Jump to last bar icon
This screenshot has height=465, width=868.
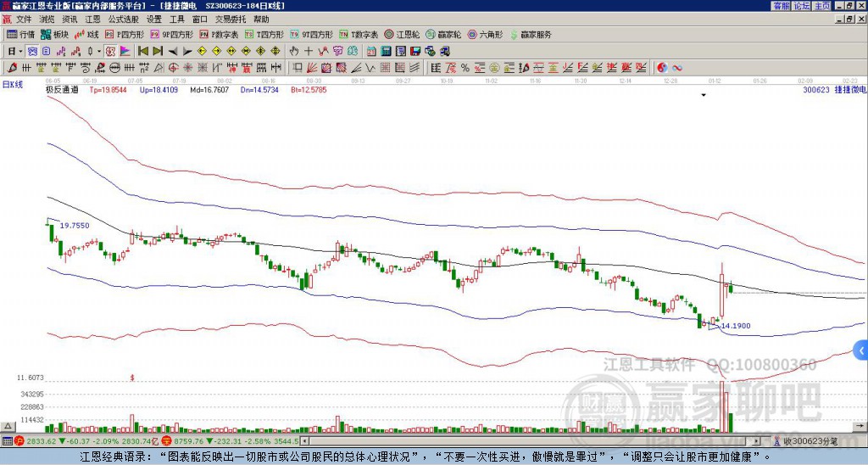[x=158, y=51]
